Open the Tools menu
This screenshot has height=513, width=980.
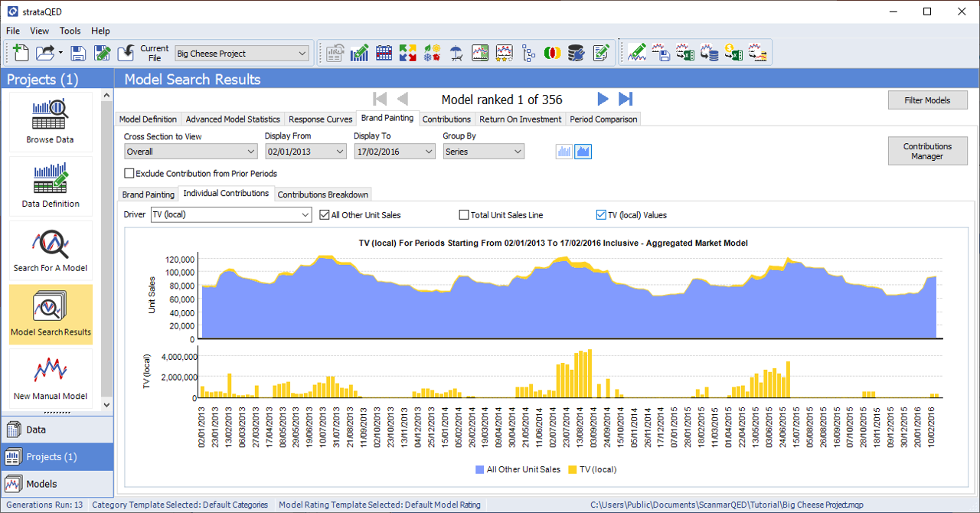(x=70, y=31)
